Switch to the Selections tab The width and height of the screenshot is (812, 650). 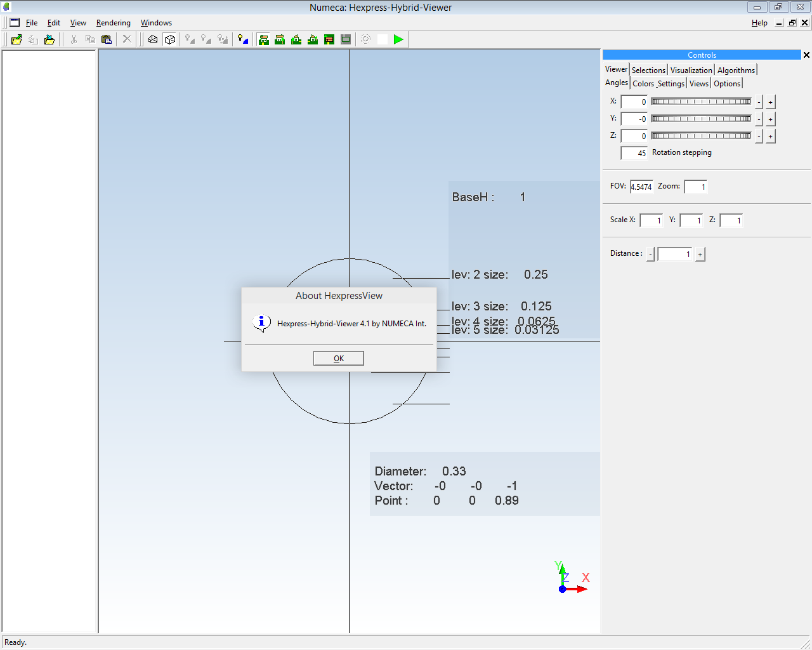pos(648,70)
